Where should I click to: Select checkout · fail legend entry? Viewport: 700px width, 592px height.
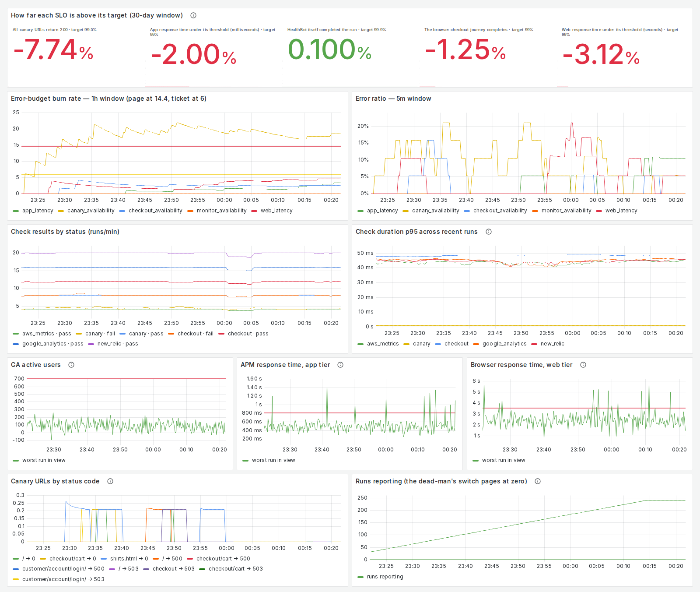196,334
